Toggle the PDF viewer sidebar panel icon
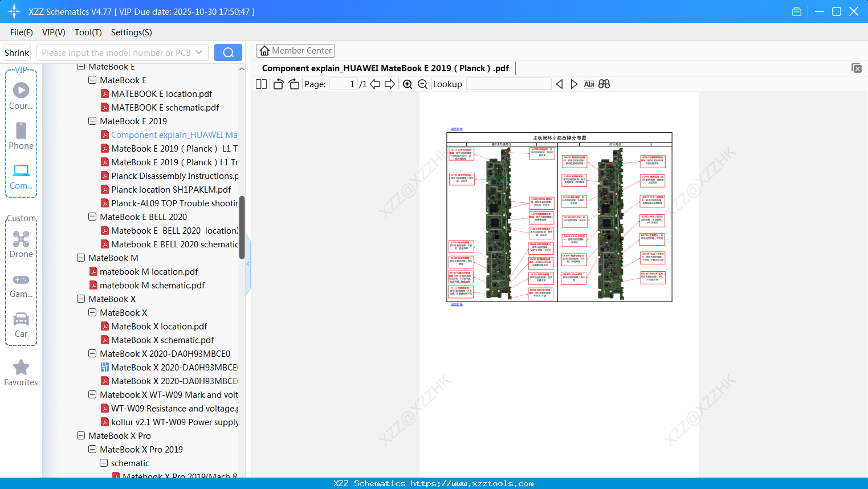Viewport: 868px width, 489px height. 261,84
